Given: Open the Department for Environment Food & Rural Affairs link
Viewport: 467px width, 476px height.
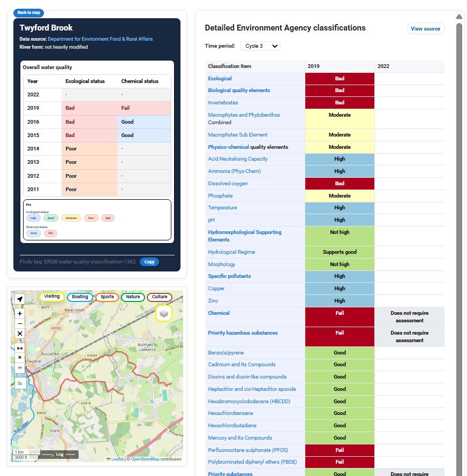Looking at the screenshot, I should tap(100, 39).
